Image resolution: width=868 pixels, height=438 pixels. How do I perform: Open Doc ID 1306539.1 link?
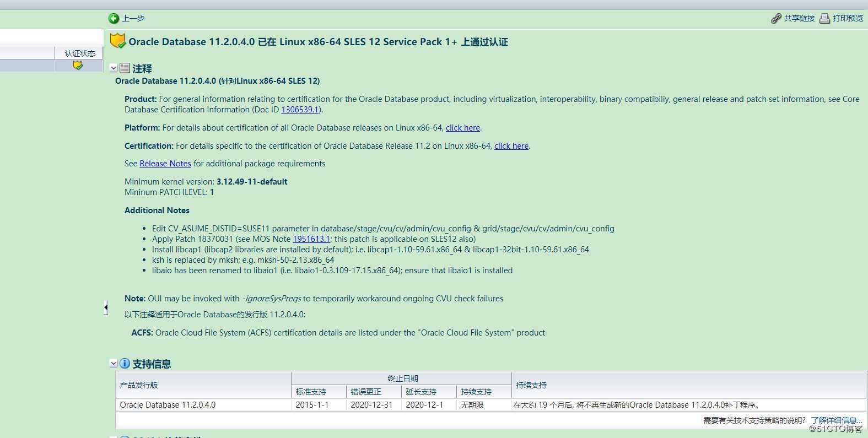(x=300, y=110)
